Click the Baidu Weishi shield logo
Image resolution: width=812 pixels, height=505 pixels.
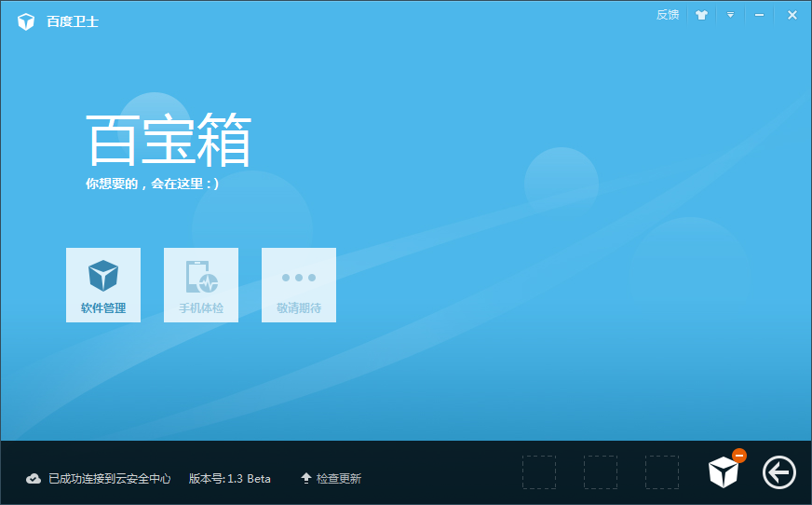coord(26,21)
